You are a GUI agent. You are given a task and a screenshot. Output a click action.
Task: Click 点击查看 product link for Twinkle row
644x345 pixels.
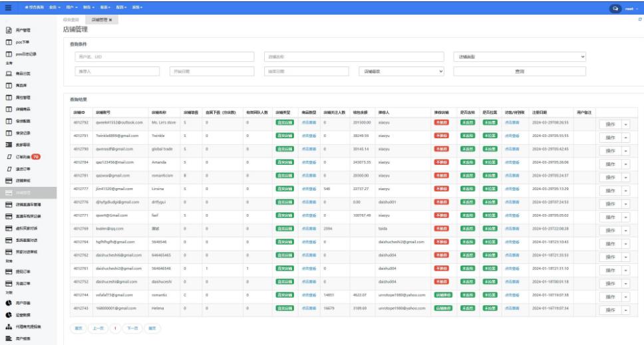click(x=308, y=135)
